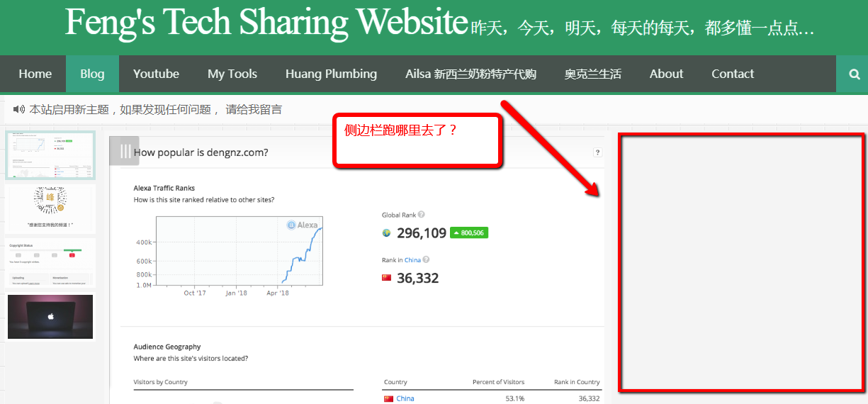
Task: Click the Percent of Visitors column header
Action: tap(499, 382)
